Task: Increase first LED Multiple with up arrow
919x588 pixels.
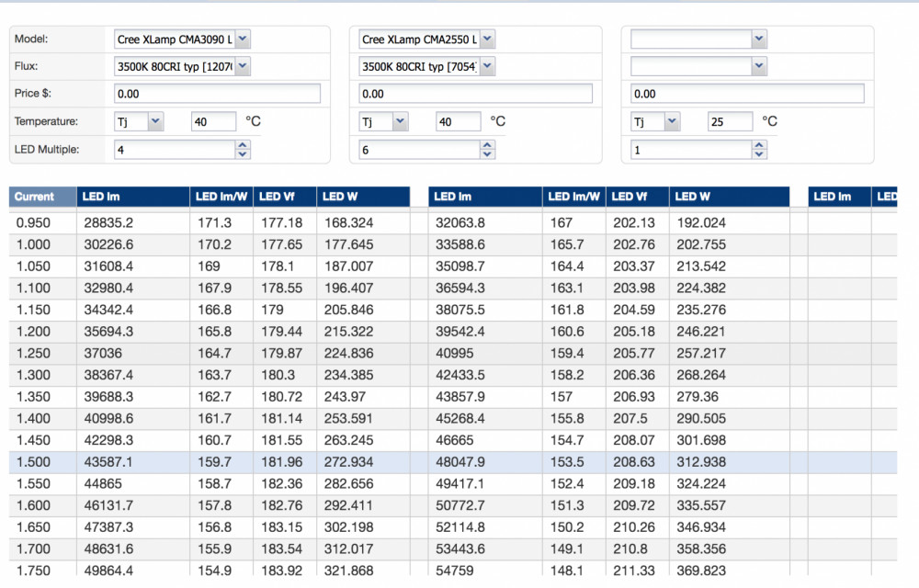Action: [243, 144]
